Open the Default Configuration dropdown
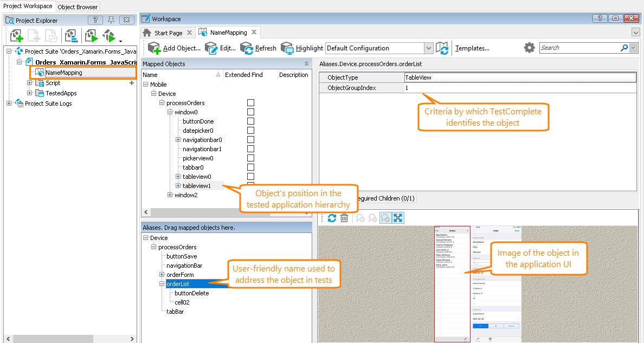The width and height of the screenshot is (644, 343). tap(428, 48)
